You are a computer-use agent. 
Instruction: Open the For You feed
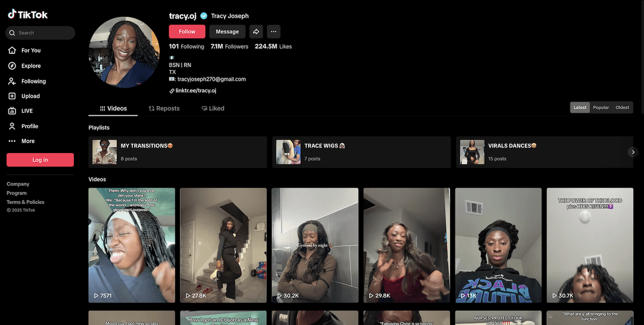tap(31, 50)
